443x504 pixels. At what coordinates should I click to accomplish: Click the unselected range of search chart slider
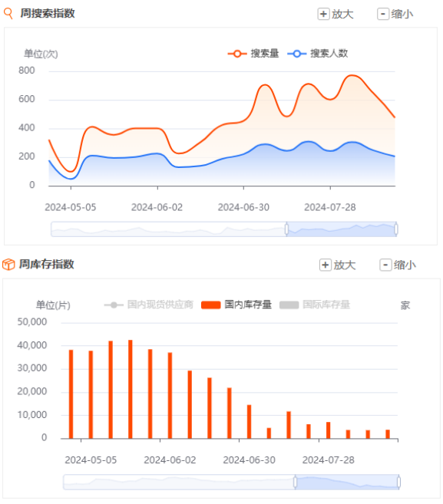click(x=169, y=229)
